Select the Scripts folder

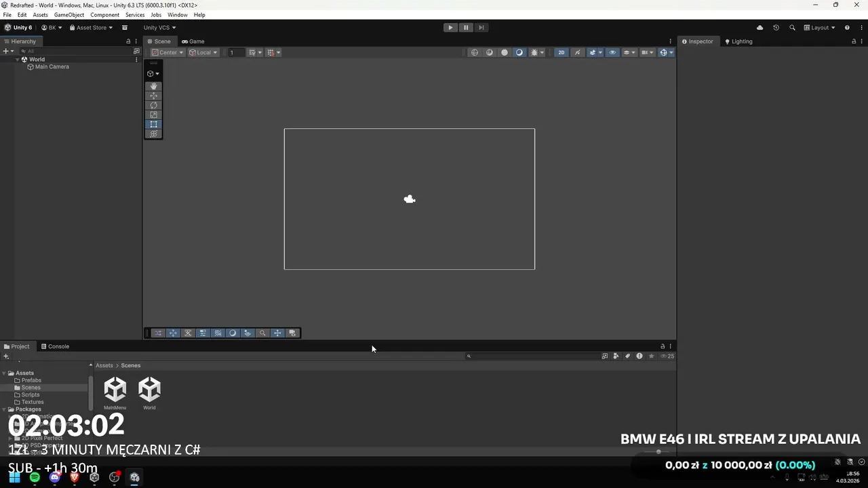click(31, 394)
